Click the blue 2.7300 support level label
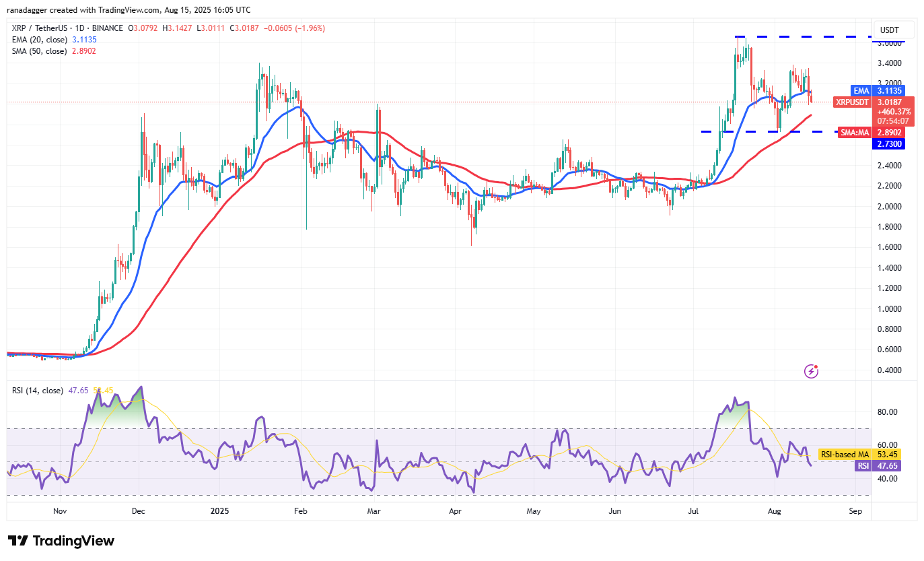 (890, 144)
